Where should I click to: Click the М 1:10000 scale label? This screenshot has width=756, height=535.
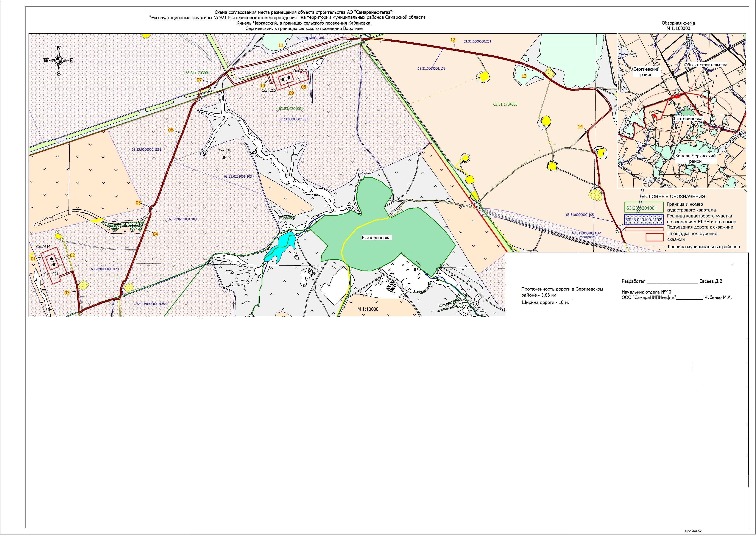pyautogui.click(x=368, y=309)
